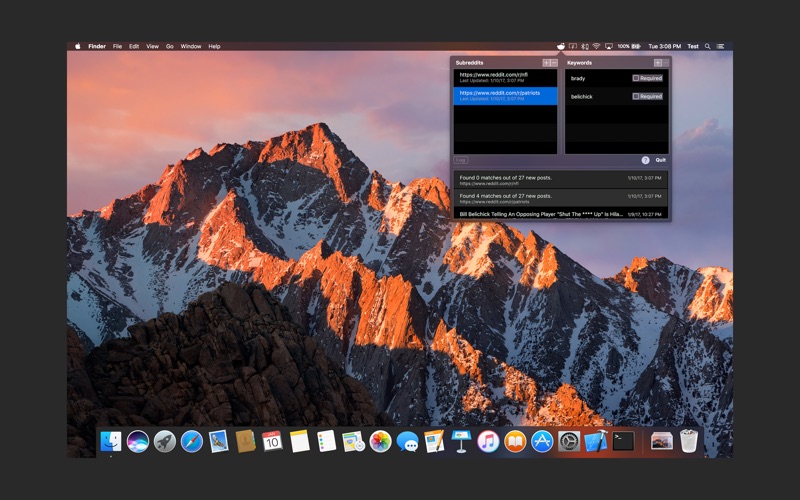Screen dimensions: 800x500
Task: Launch Terminal from the dock
Action: 624,441
